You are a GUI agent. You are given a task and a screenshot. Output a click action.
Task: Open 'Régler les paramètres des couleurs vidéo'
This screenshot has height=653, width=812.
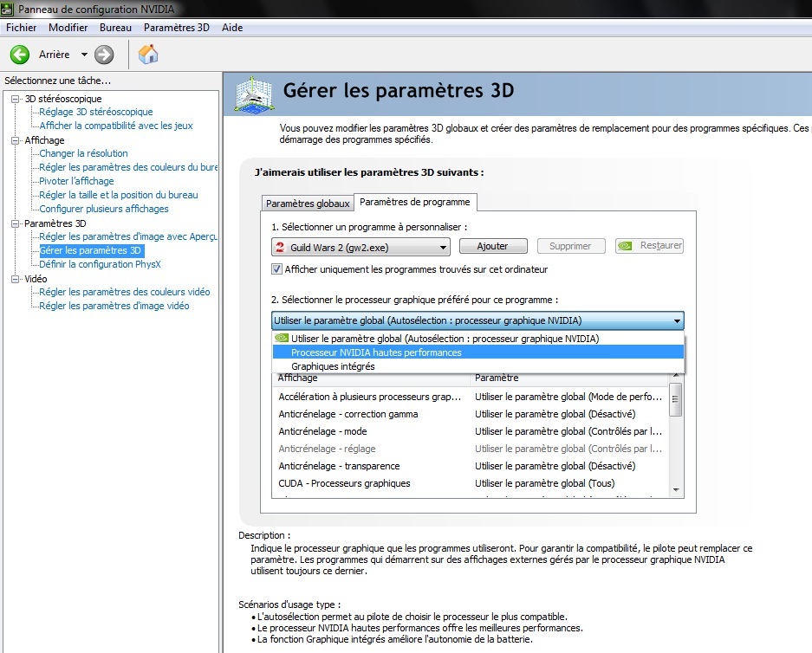coord(125,292)
